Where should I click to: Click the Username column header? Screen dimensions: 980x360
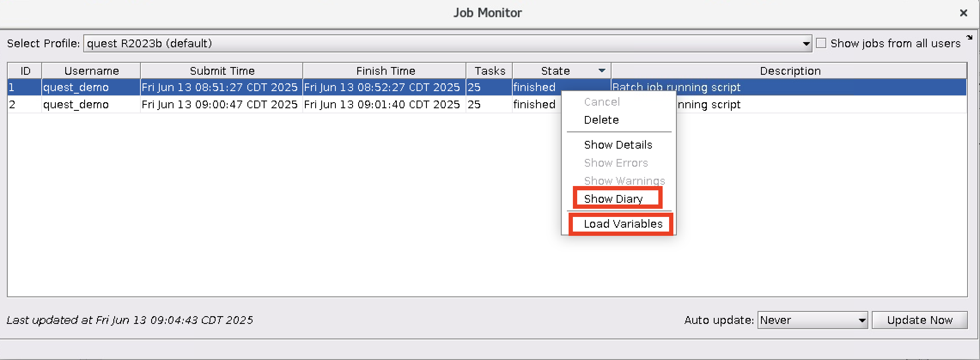click(91, 70)
